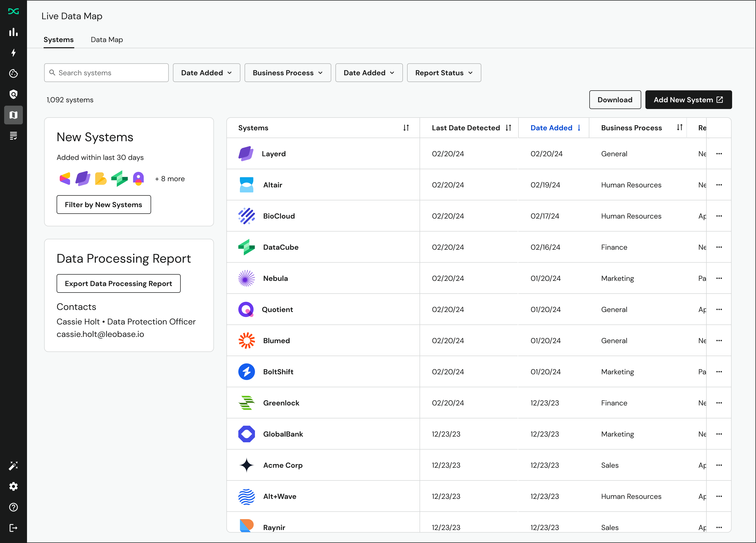Click the Search systems input field
The image size is (756, 543).
pyautogui.click(x=106, y=73)
